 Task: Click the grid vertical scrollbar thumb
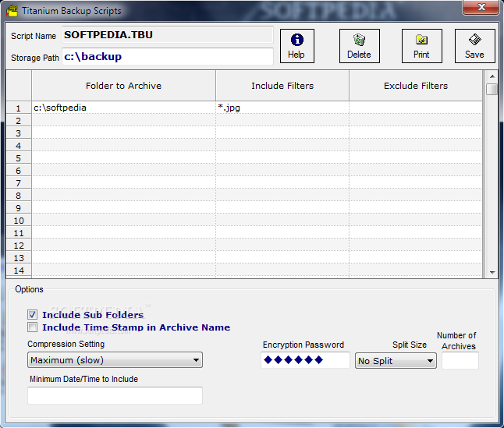click(492, 89)
